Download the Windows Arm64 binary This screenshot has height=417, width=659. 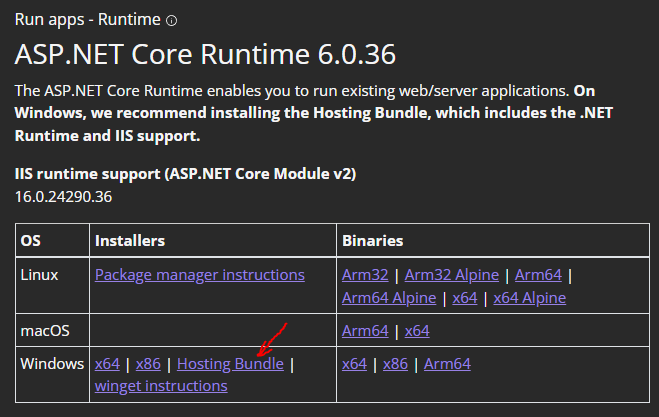(x=447, y=364)
